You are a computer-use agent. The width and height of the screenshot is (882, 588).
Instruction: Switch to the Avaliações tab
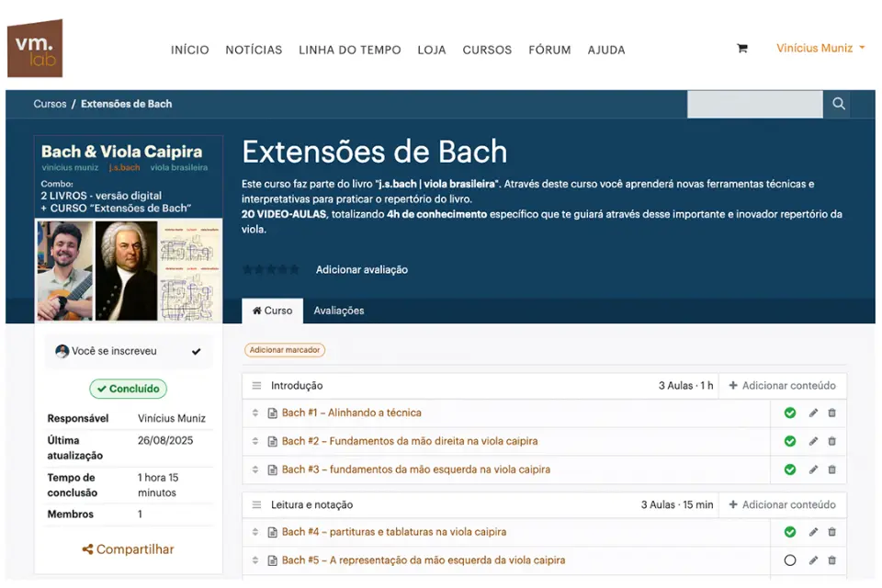coord(339,311)
